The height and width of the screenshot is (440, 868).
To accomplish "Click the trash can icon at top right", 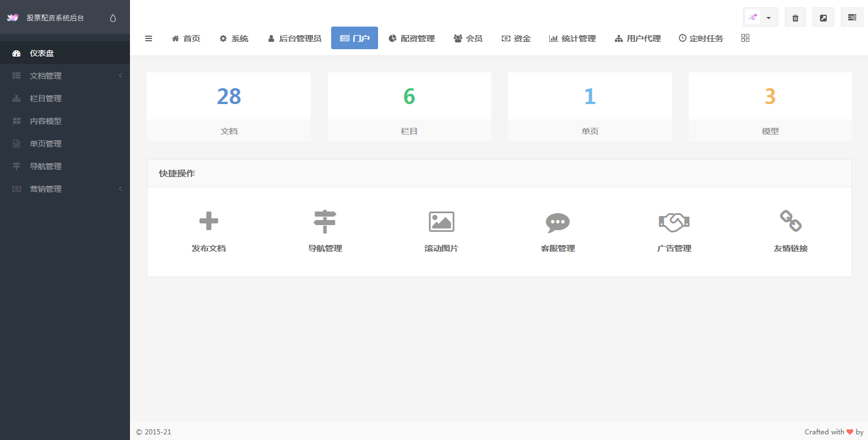I will (795, 17).
